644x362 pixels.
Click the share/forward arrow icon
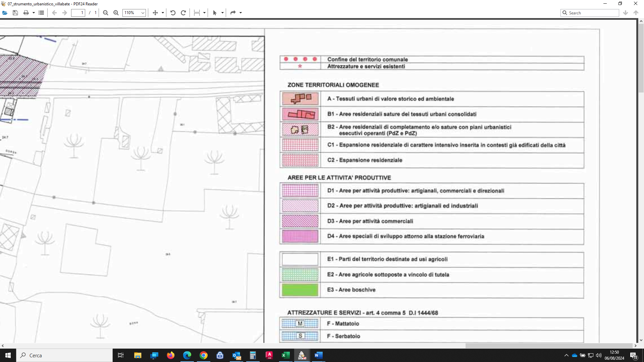click(x=233, y=13)
